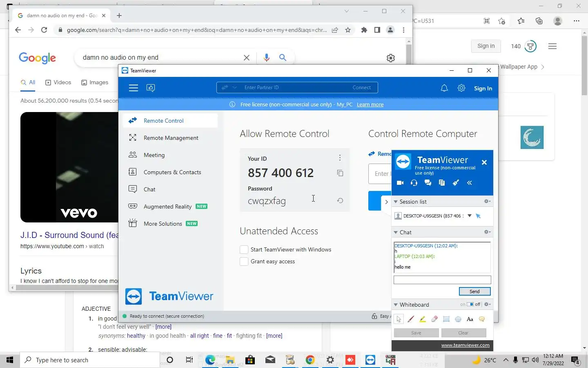Click the Connect button in top bar

362,88
